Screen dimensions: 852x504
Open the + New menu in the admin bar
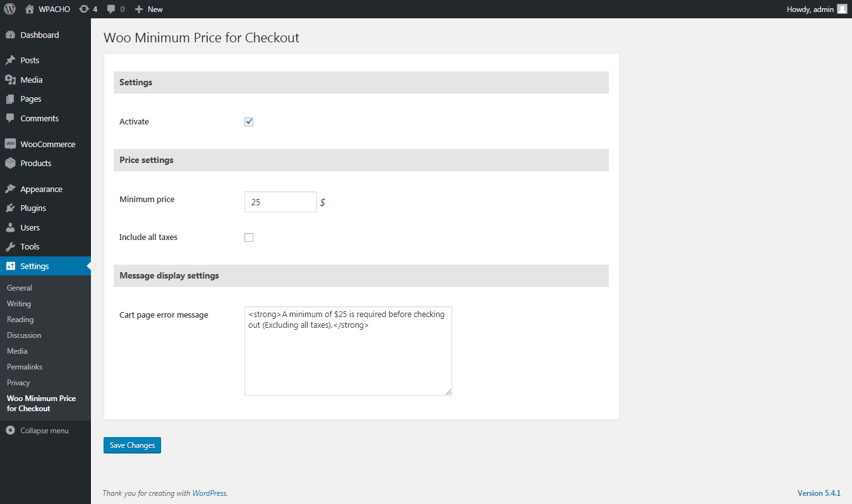149,9
